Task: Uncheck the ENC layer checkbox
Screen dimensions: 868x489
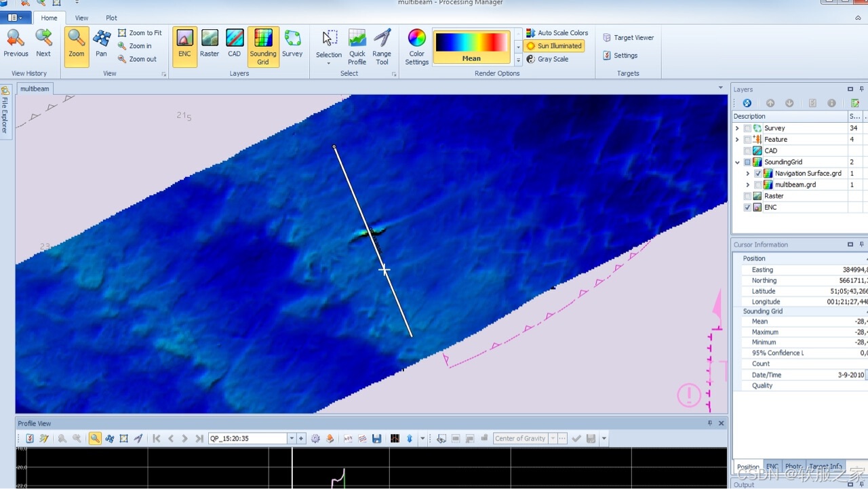Action: pyautogui.click(x=747, y=208)
